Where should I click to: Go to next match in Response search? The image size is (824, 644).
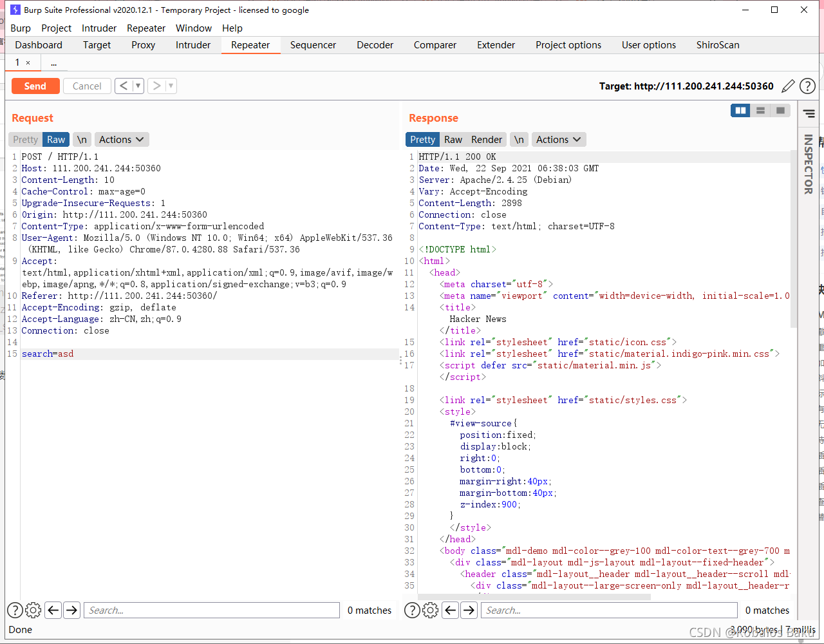point(469,610)
